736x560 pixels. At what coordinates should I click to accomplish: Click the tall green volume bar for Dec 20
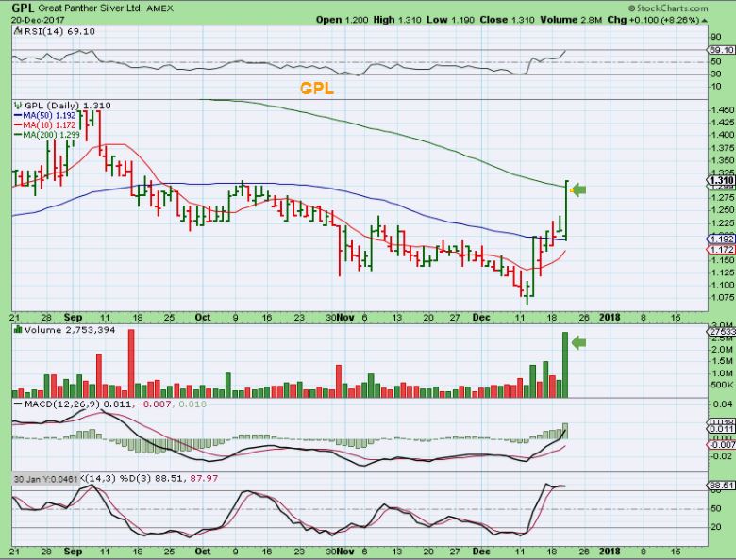(x=565, y=365)
